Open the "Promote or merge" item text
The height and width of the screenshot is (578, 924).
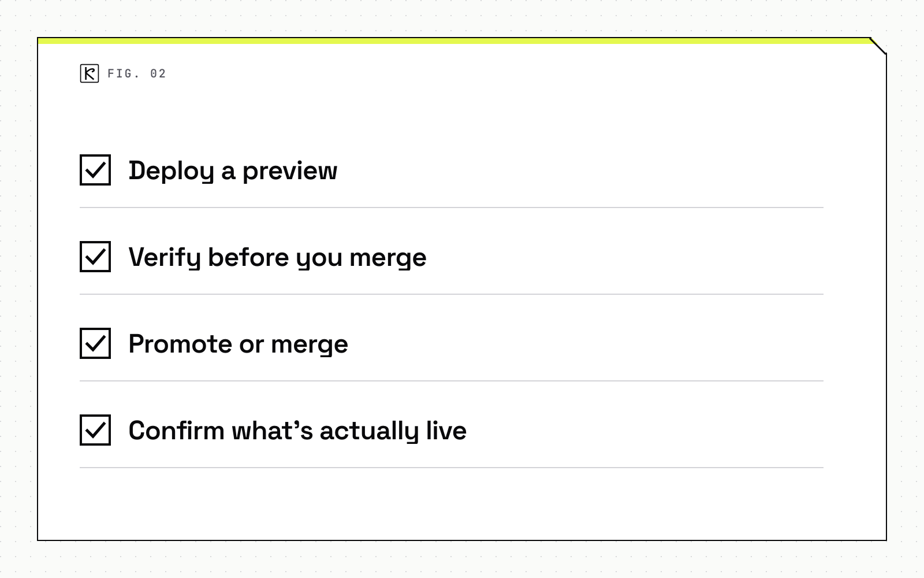click(238, 344)
